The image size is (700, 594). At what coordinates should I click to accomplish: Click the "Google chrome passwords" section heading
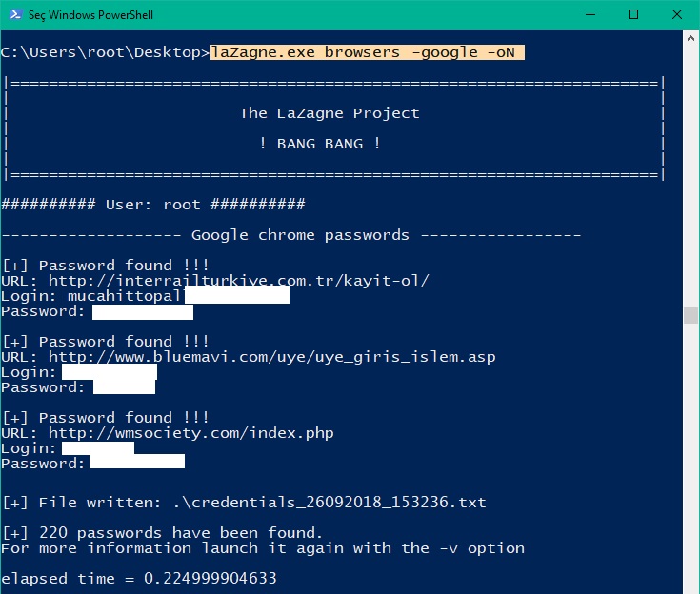coord(300,235)
